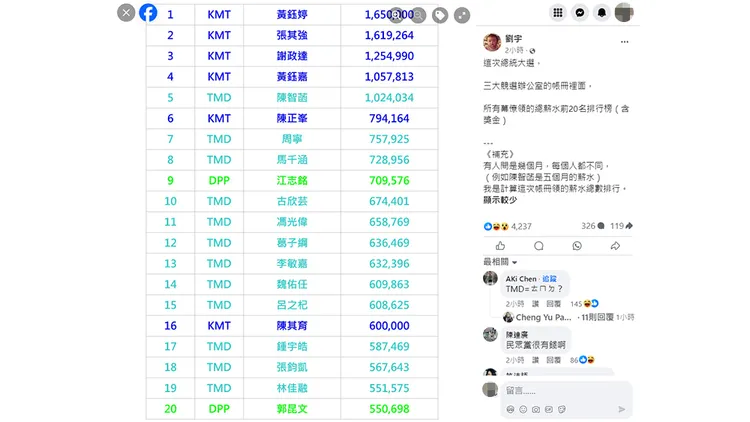
Task: Check the post's public audience globe icon
Action: 532,51
